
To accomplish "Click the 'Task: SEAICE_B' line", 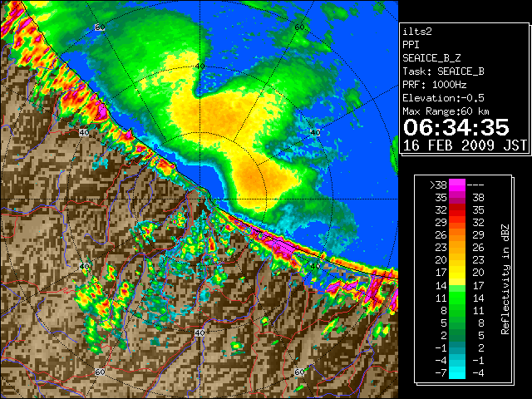I will [443, 71].
